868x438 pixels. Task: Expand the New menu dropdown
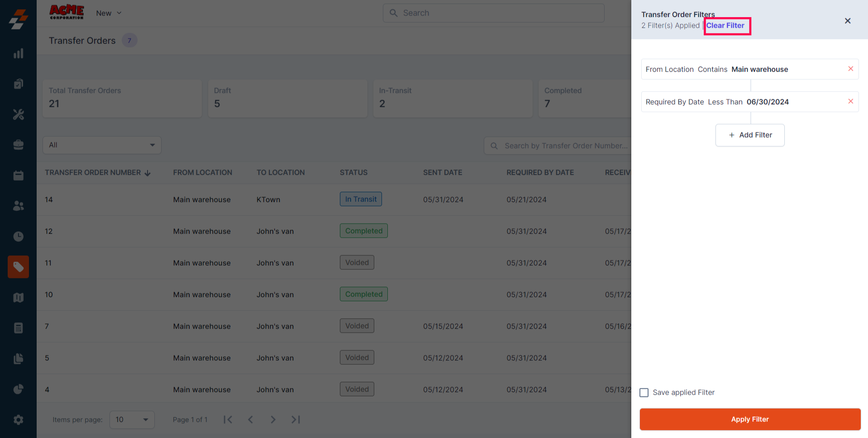[x=109, y=13]
